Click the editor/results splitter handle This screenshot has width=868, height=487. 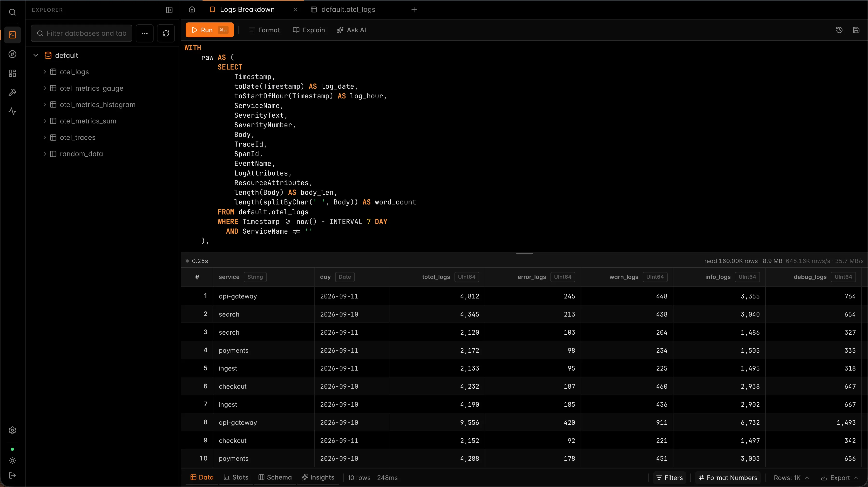click(x=524, y=253)
